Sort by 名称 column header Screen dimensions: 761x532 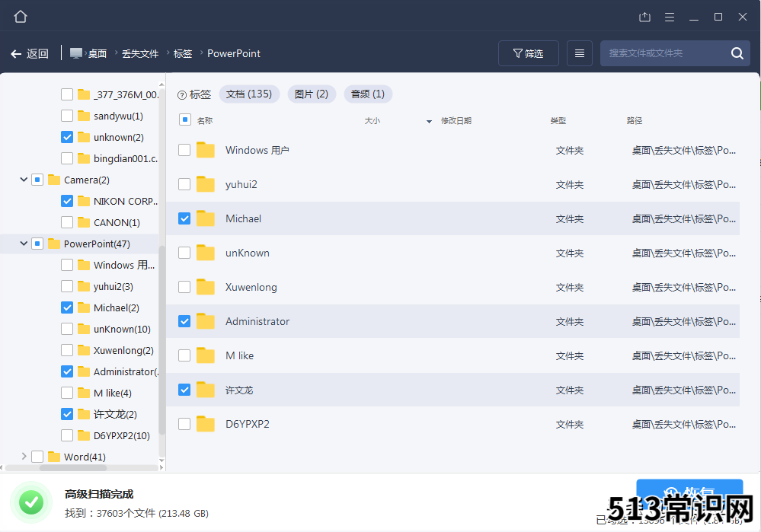coord(205,121)
